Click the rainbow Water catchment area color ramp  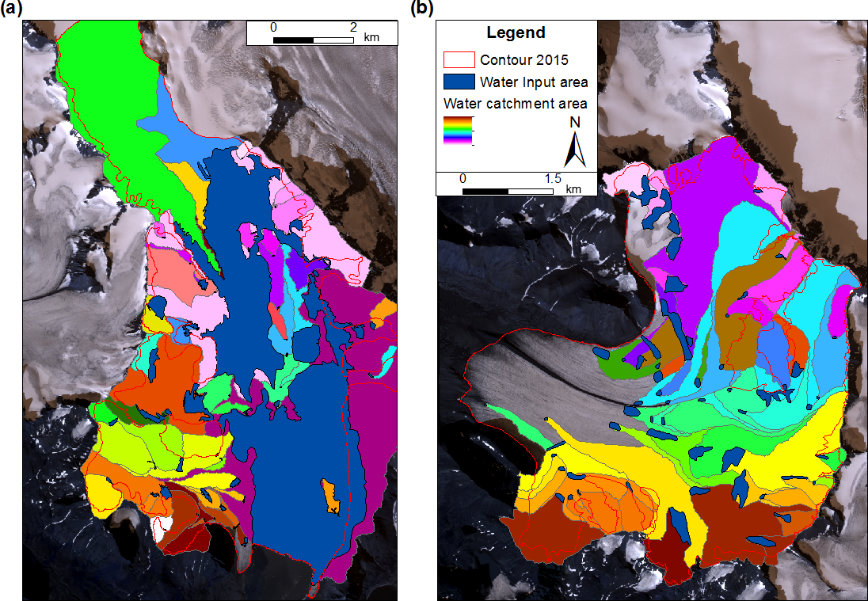click(x=458, y=129)
